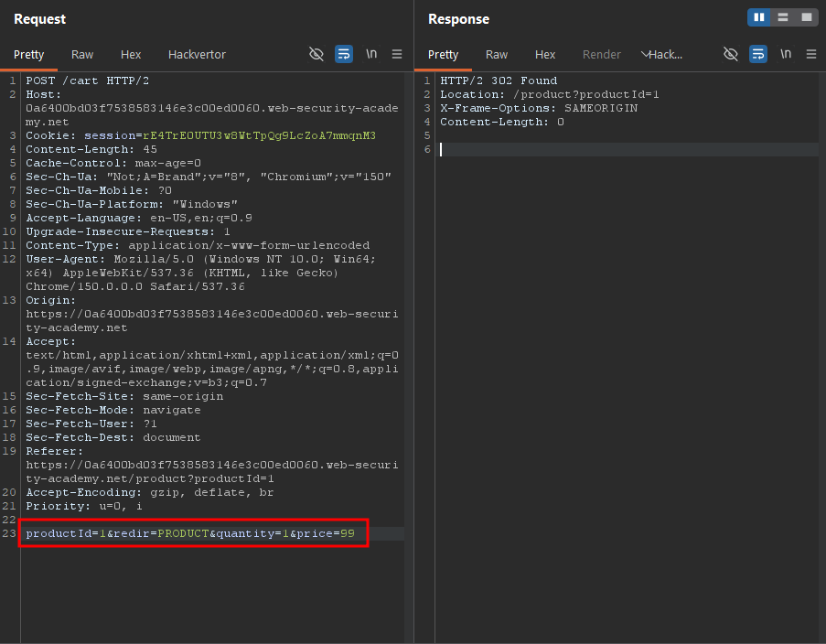Click the Priority: u=0, i header

(84, 506)
